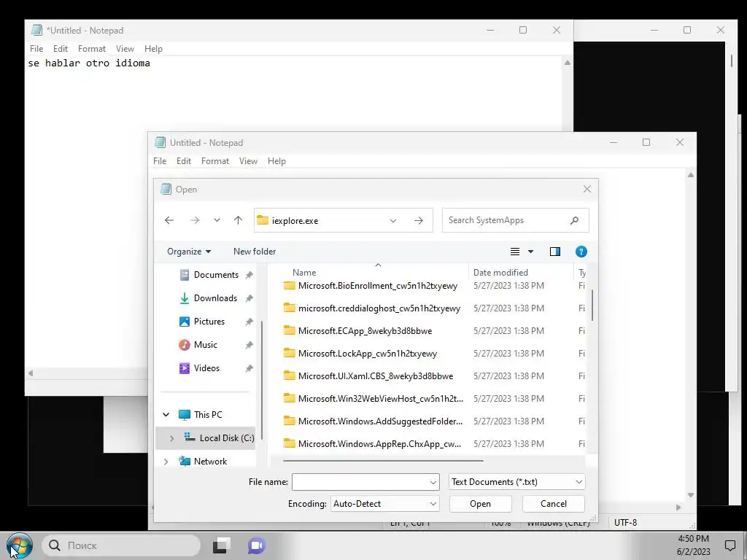
Task: Open the notification center icon
Action: [729, 545]
